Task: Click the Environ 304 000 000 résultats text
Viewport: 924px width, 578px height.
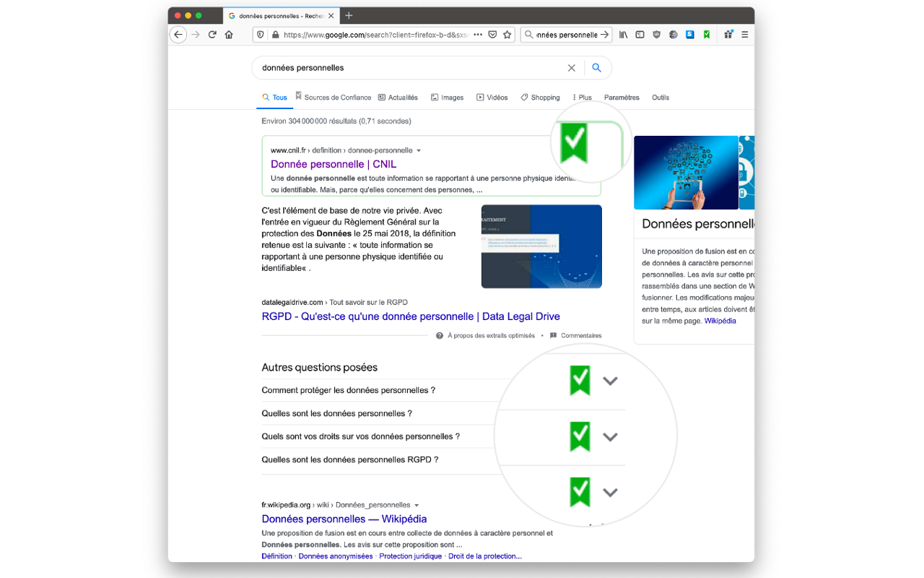Action: [x=336, y=121]
